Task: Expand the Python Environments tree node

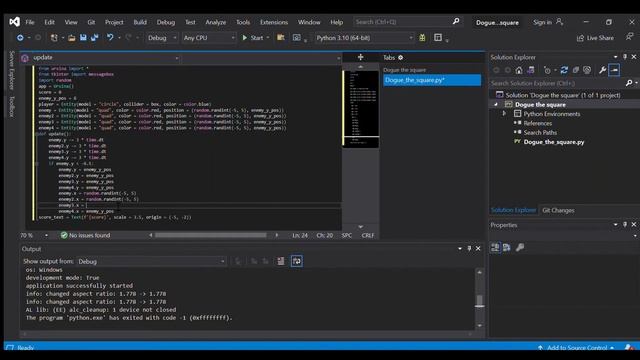Action: coord(504,114)
